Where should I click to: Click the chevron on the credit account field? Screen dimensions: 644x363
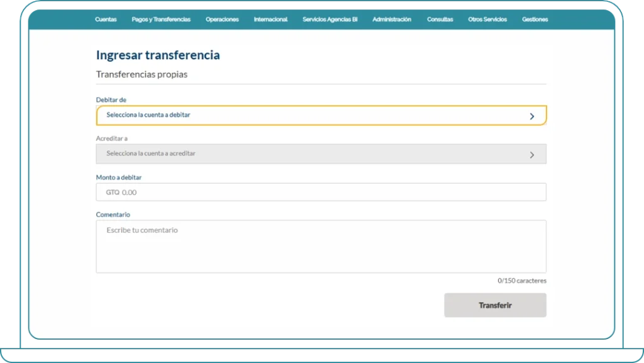click(532, 154)
